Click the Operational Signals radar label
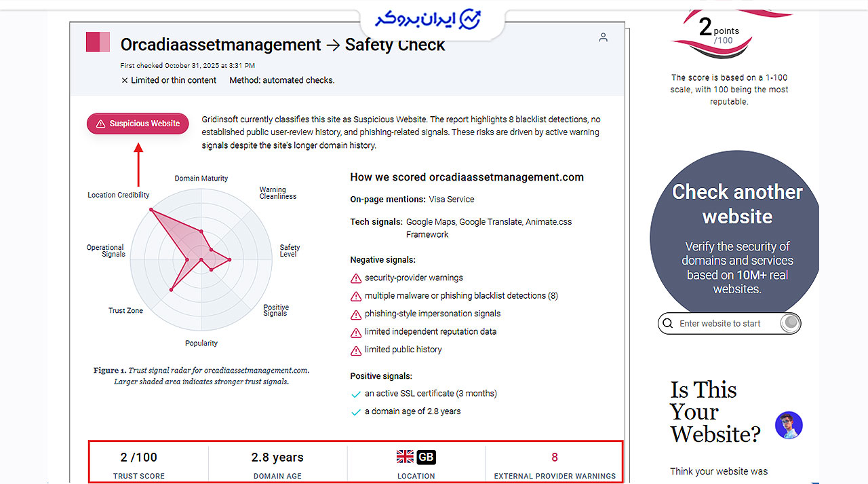Image resolution: width=868 pixels, height=484 pixels. coord(106,250)
